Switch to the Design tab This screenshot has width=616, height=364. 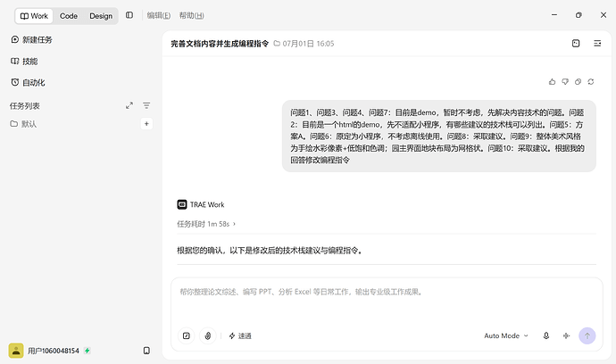click(x=101, y=16)
